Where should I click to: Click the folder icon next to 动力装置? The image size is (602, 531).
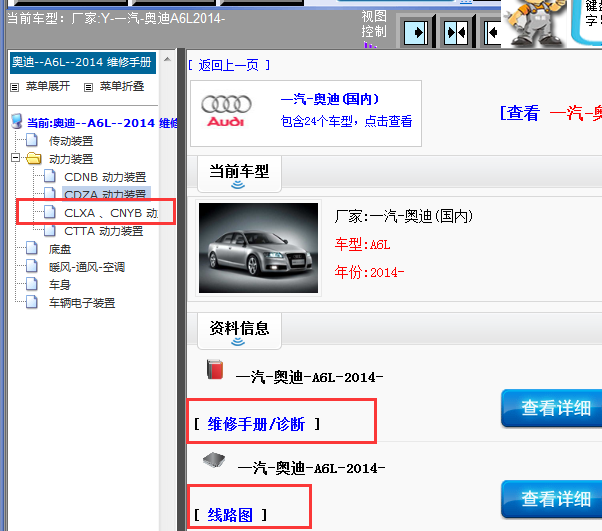point(34,158)
